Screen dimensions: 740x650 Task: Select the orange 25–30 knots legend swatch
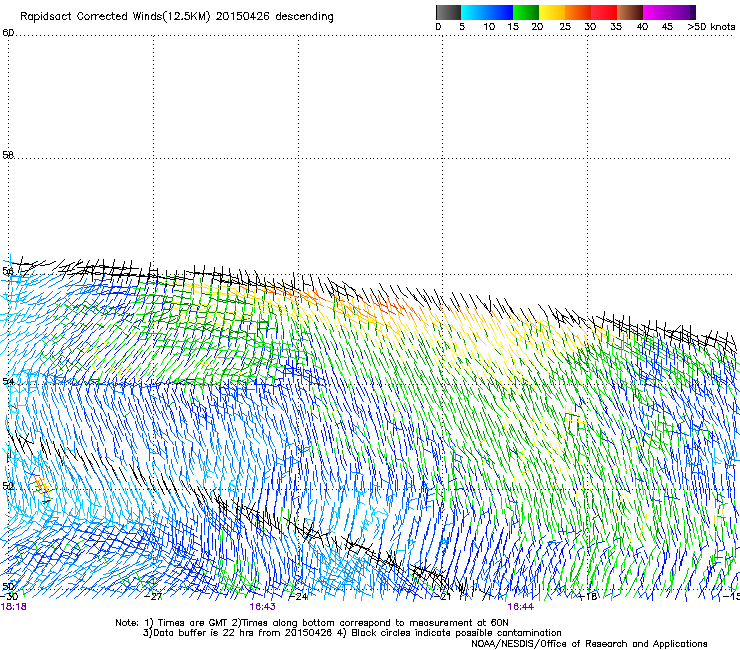click(578, 12)
